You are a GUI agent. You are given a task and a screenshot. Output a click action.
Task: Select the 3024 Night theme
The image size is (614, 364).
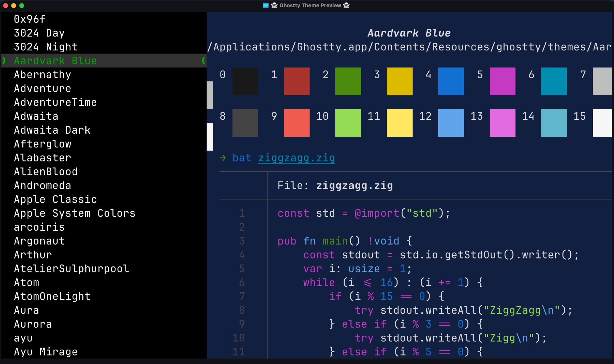tap(46, 47)
